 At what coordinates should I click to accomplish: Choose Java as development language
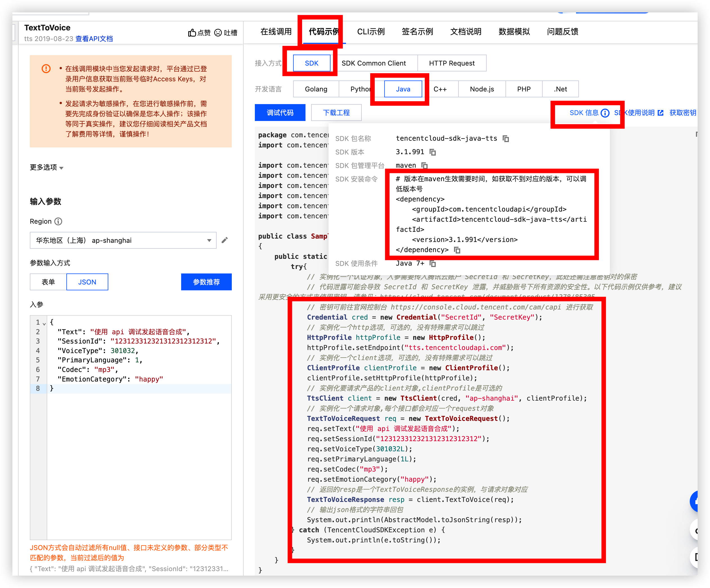click(x=403, y=89)
